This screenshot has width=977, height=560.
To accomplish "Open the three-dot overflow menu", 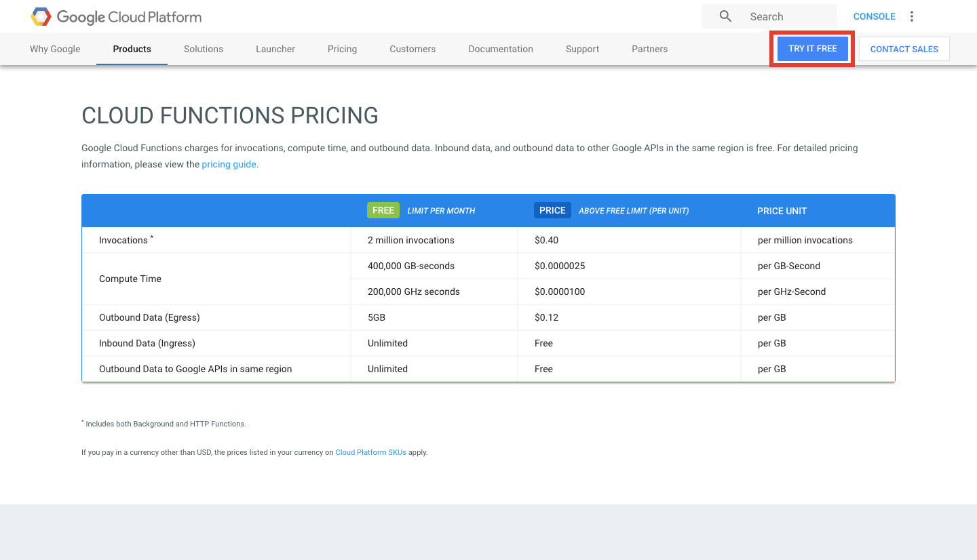I will coord(911,16).
